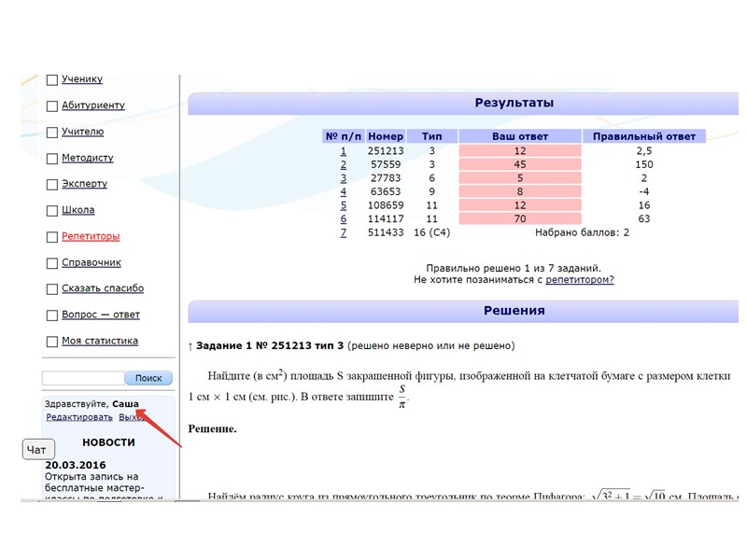
Task: Jump to task 2 in results table
Action: [x=343, y=165]
